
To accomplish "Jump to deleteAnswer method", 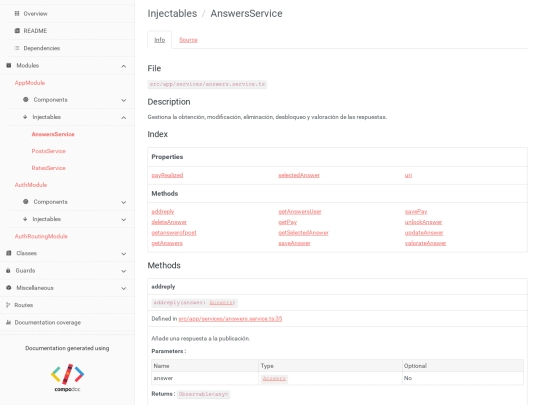I will (169, 222).
